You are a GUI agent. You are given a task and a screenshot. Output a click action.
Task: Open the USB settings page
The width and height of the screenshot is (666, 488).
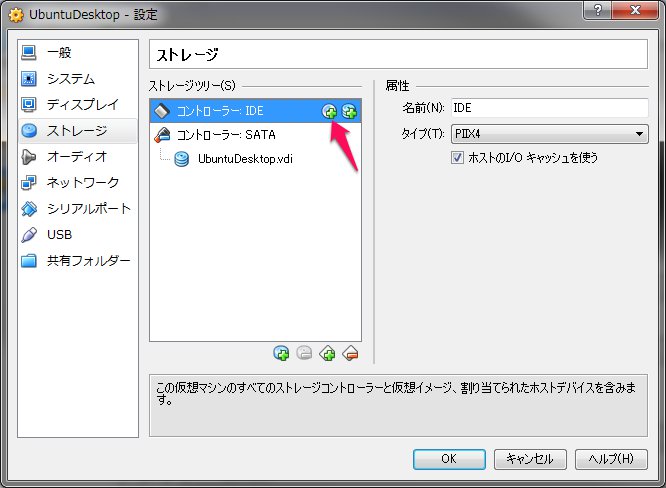[78, 234]
